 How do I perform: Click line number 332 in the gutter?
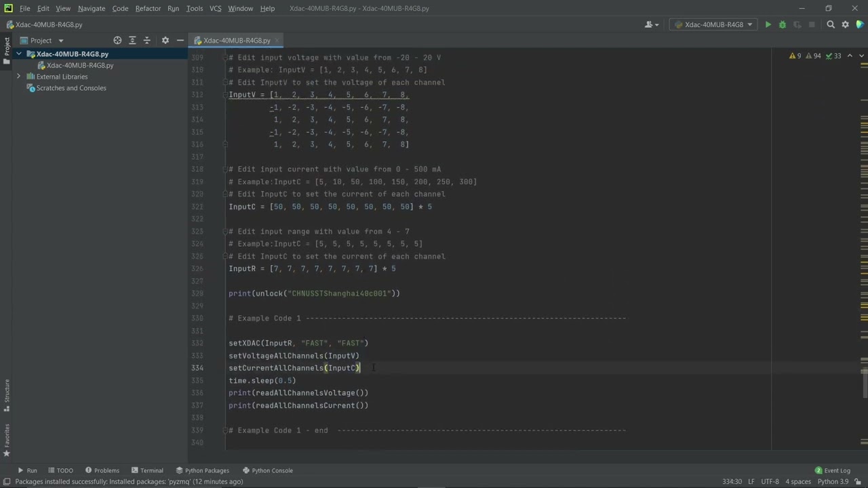[x=197, y=343]
